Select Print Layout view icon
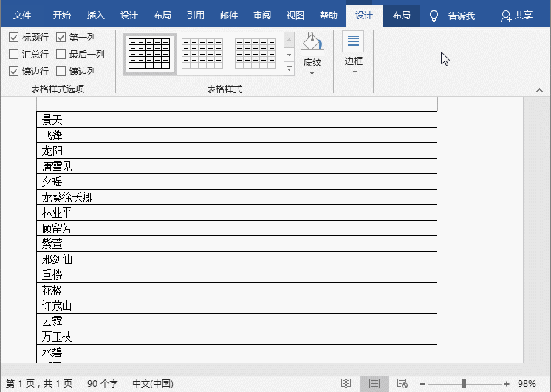 click(x=374, y=383)
